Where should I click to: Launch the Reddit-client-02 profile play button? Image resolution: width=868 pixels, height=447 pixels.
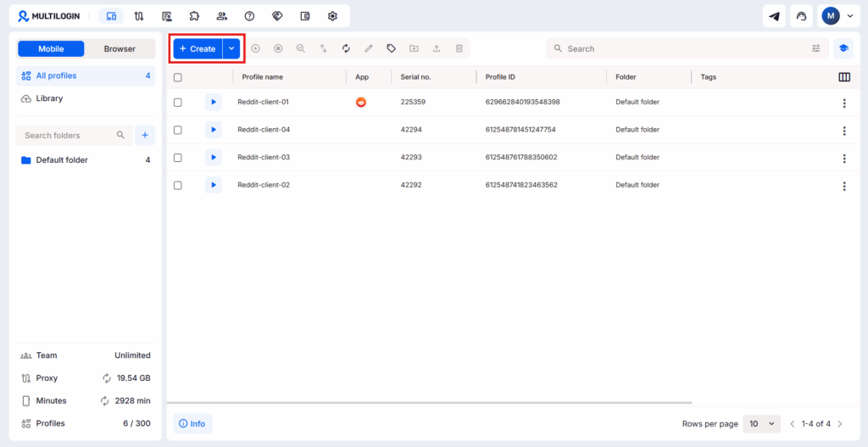tap(213, 185)
